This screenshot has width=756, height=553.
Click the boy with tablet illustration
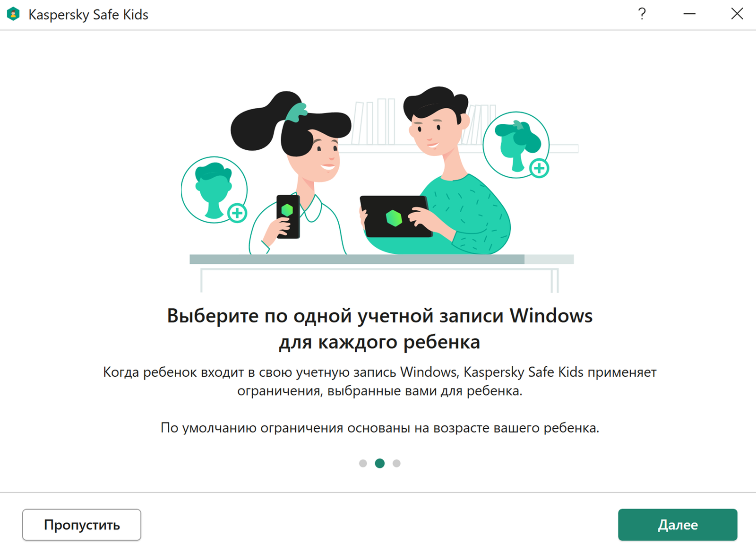[435, 170]
